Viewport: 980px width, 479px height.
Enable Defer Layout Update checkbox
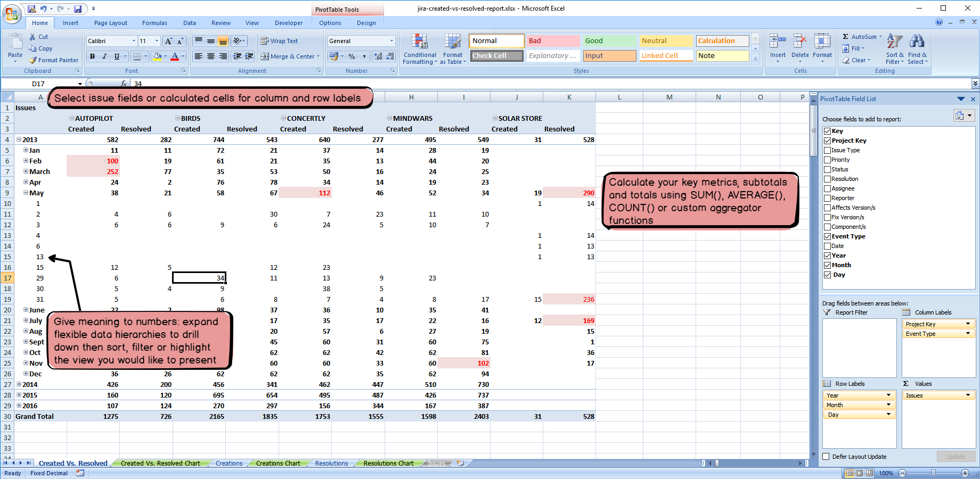coord(826,457)
